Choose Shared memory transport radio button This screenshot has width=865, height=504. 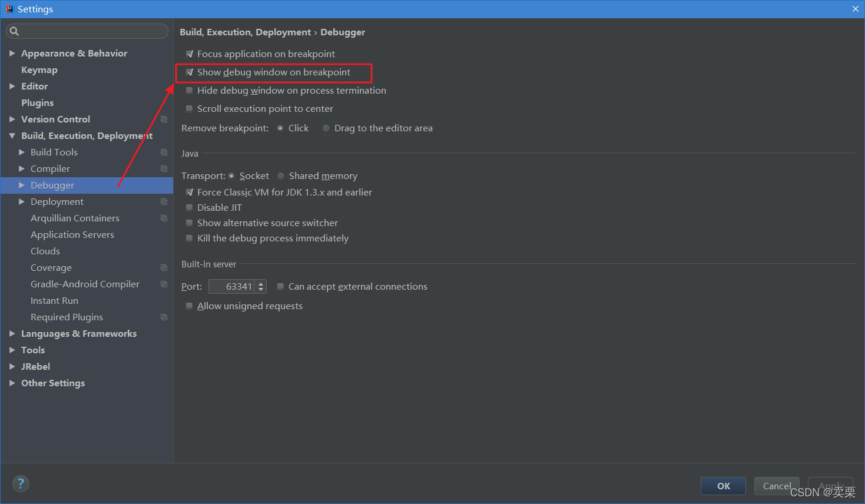tap(281, 176)
